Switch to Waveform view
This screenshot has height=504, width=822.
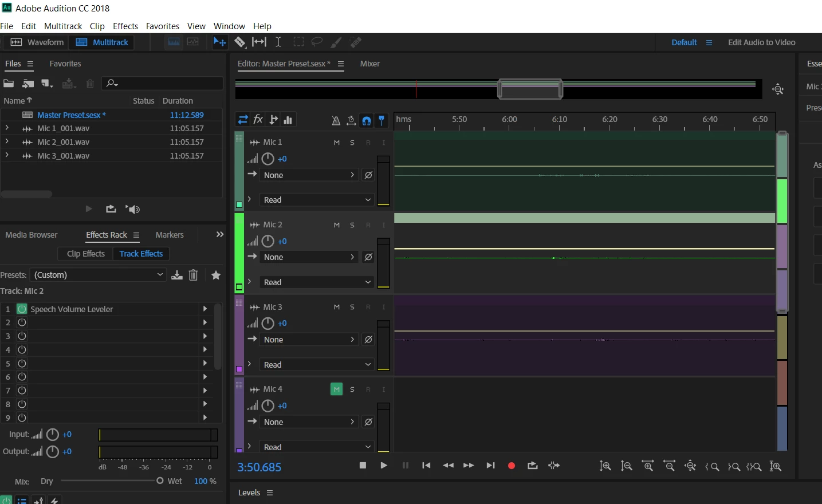point(37,42)
